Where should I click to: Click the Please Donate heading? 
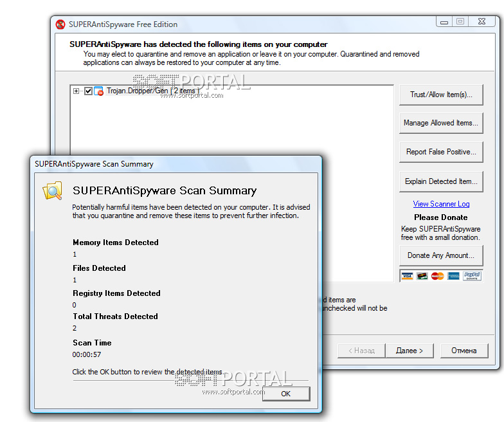coord(441,217)
